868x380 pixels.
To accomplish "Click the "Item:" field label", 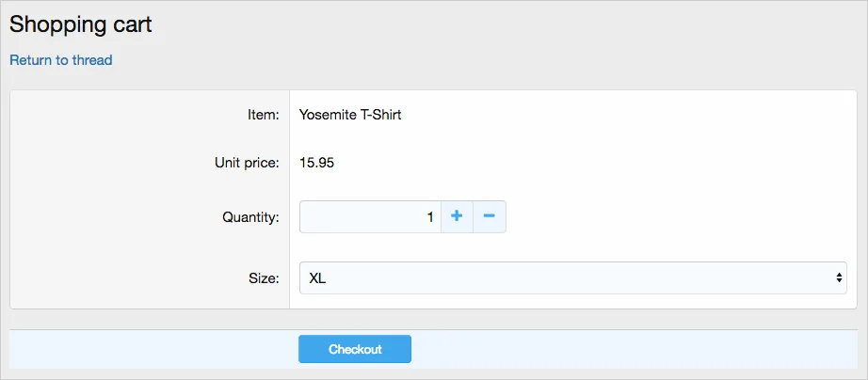I will click(257, 115).
